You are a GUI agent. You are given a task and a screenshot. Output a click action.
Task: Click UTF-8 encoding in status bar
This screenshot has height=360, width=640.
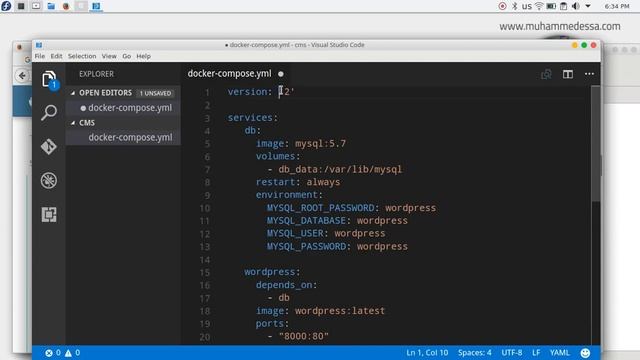[x=512, y=353]
